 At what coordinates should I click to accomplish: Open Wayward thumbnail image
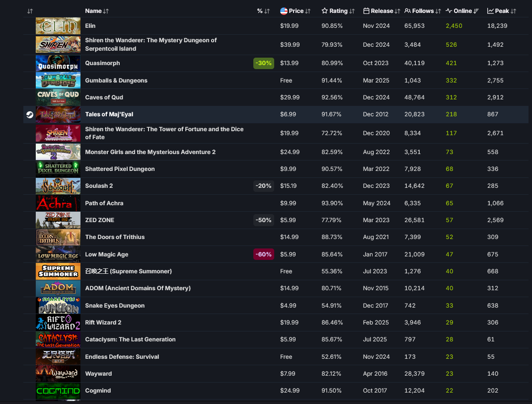coord(58,374)
